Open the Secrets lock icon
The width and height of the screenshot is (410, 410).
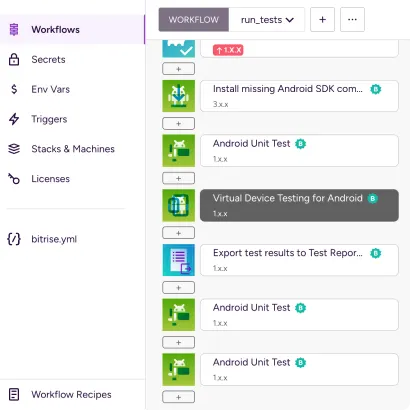click(x=14, y=59)
